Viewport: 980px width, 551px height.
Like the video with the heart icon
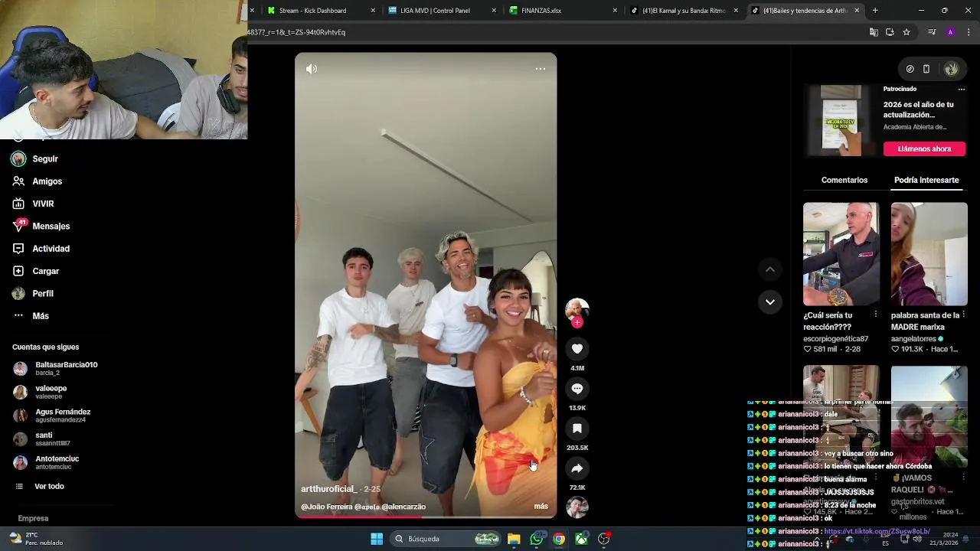[x=577, y=349]
